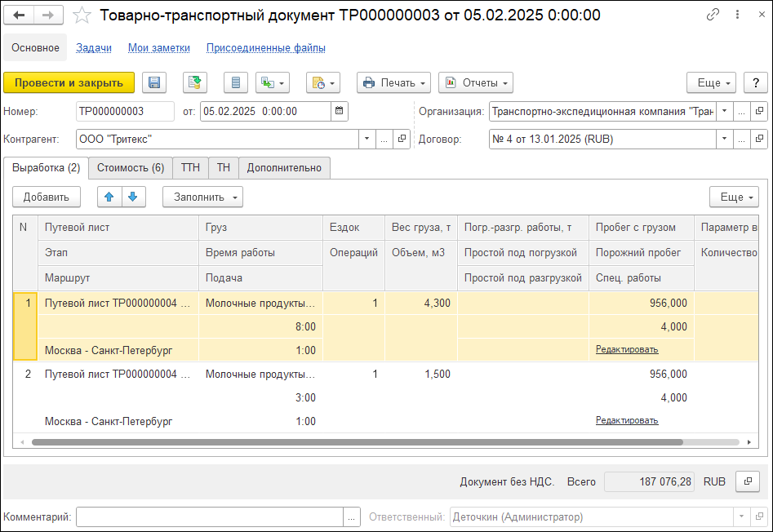The width and height of the screenshot is (773, 532).
Task: Add document to favorites with star icon
Action: (x=82, y=16)
